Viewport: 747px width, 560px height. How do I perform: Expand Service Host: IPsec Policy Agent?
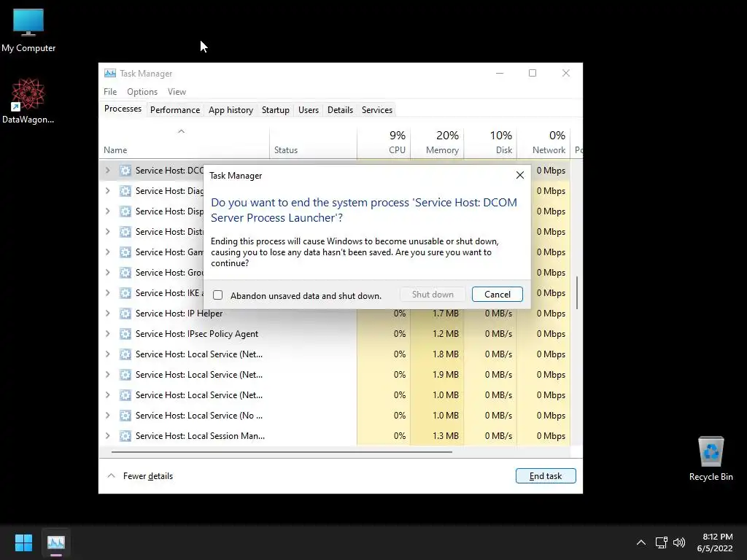tap(108, 334)
